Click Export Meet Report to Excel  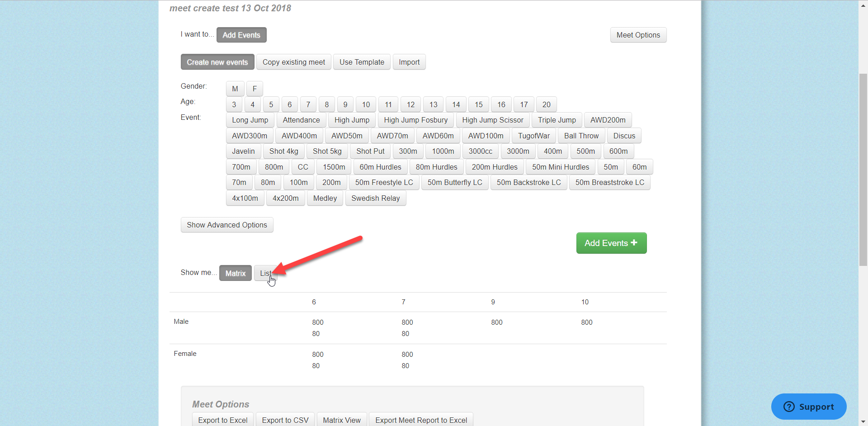point(421,420)
